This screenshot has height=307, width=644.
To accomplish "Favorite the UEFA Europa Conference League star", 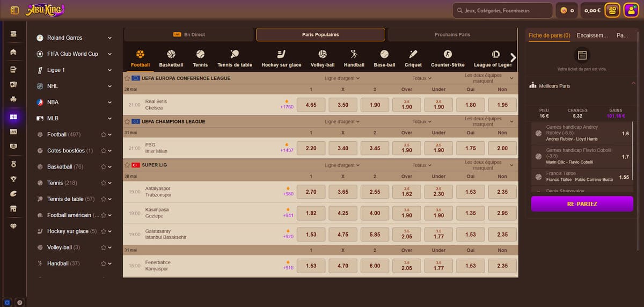I will pos(127,78).
